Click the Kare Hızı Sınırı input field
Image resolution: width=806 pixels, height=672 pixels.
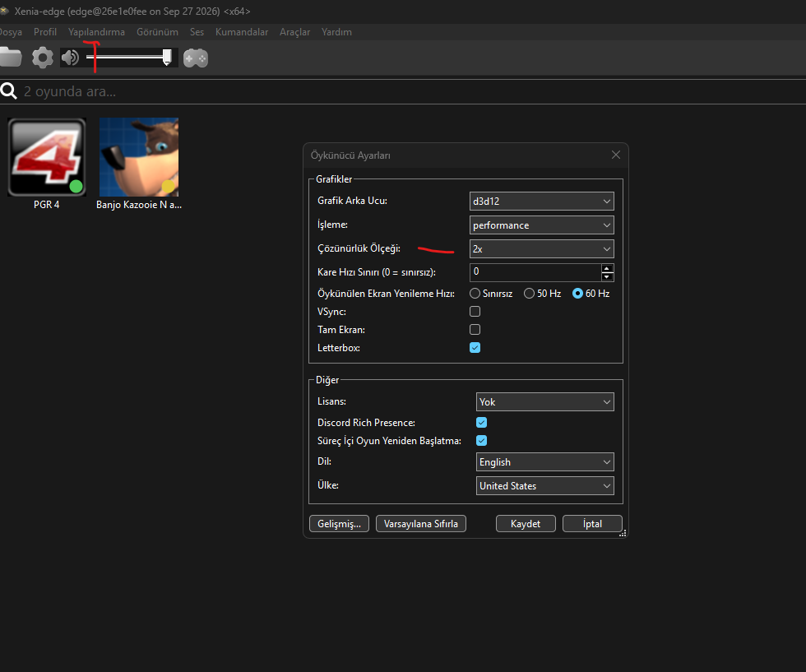(535, 272)
